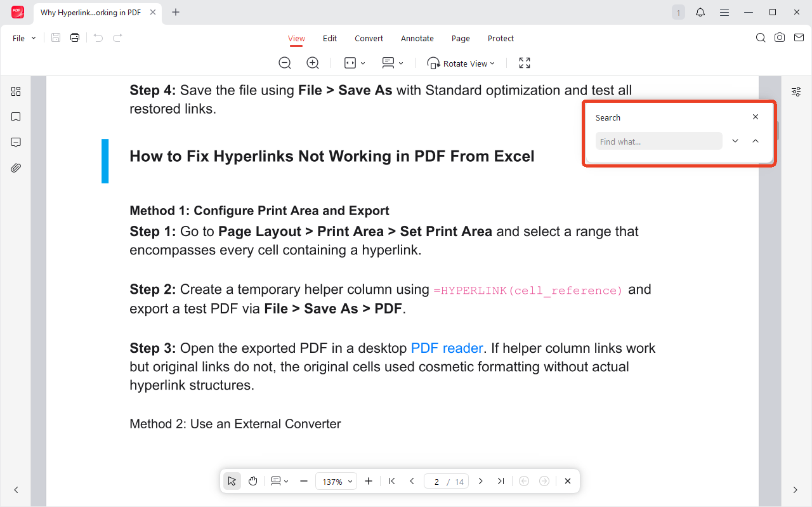
Task: Find next search result arrow
Action: click(735, 141)
